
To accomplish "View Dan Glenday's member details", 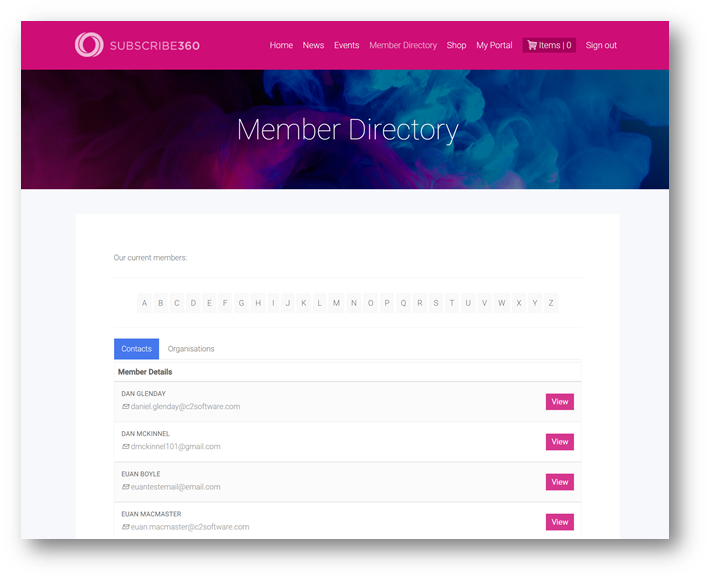I will 560,402.
